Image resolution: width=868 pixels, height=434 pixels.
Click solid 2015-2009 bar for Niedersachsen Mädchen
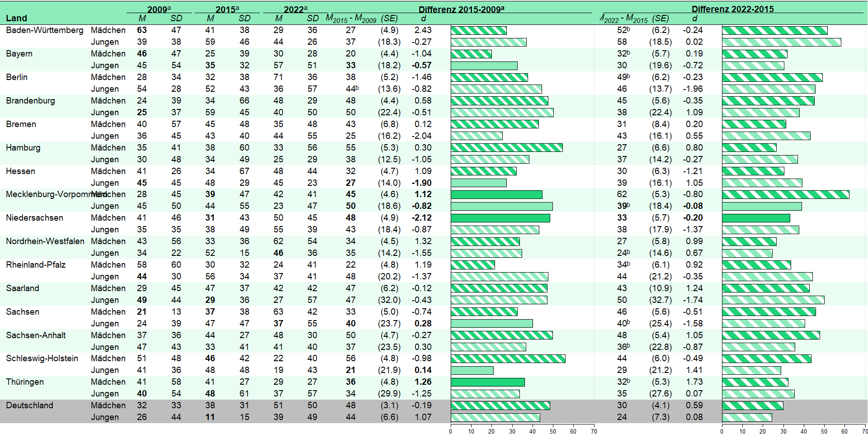pos(500,218)
